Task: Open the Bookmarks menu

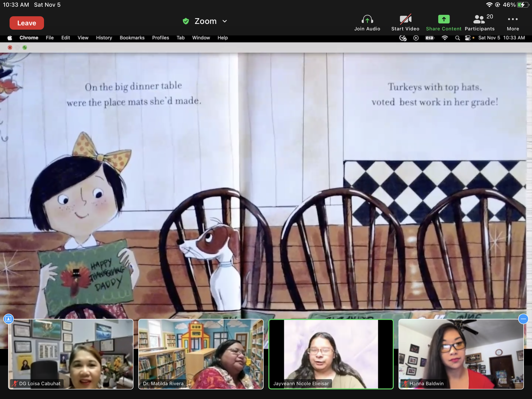Action: coord(132,38)
